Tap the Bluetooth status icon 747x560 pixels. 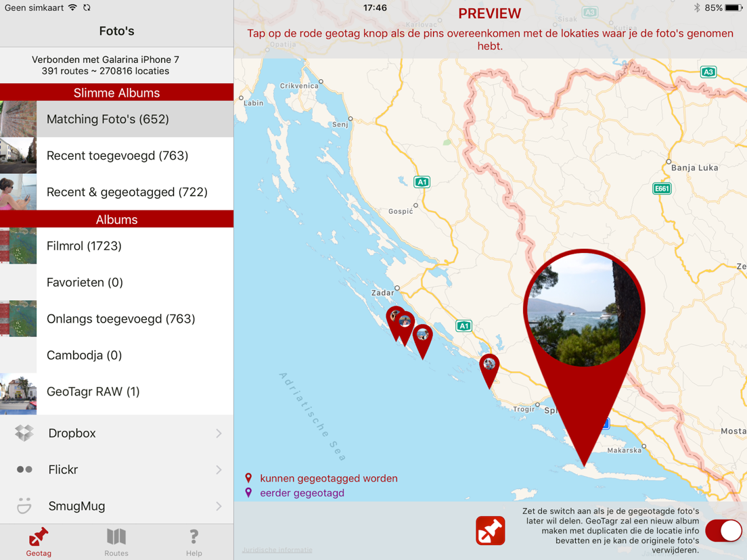pyautogui.click(x=697, y=7)
